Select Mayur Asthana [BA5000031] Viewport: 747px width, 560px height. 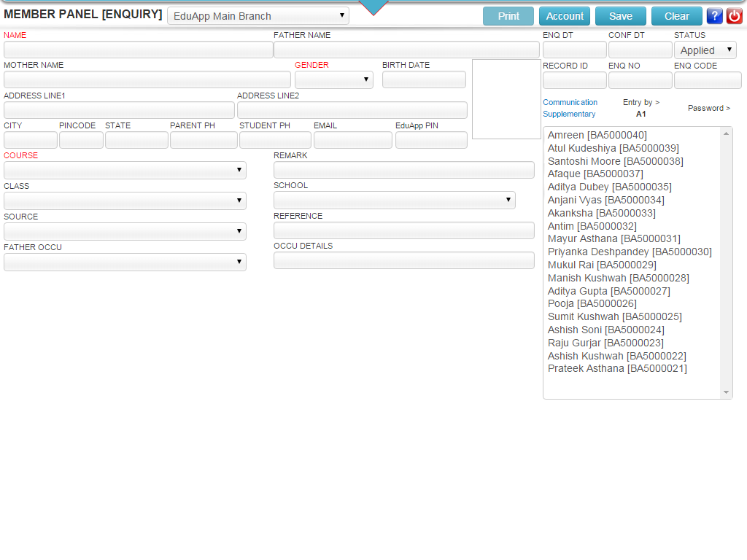[x=614, y=238]
